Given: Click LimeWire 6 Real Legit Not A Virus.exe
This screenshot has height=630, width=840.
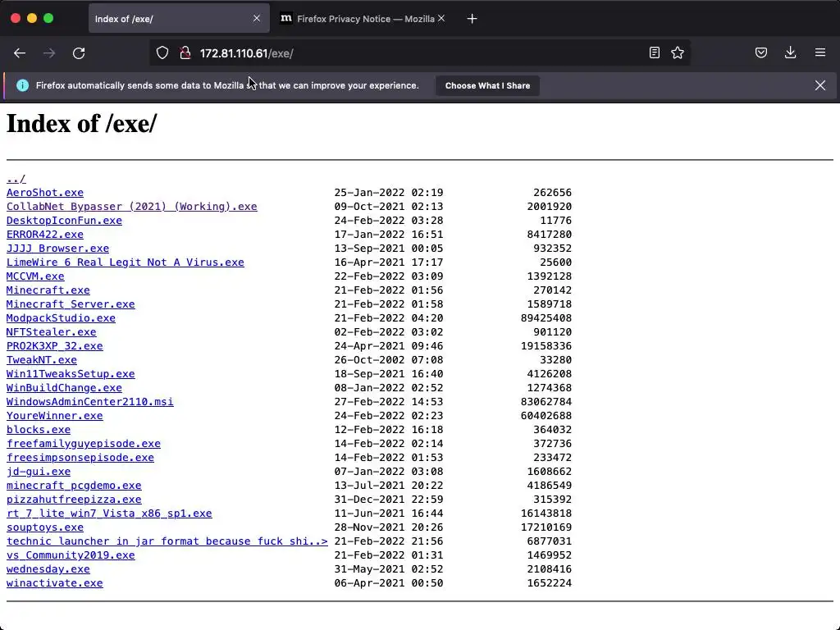Looking at the screenshot, I should coord(126,262).
